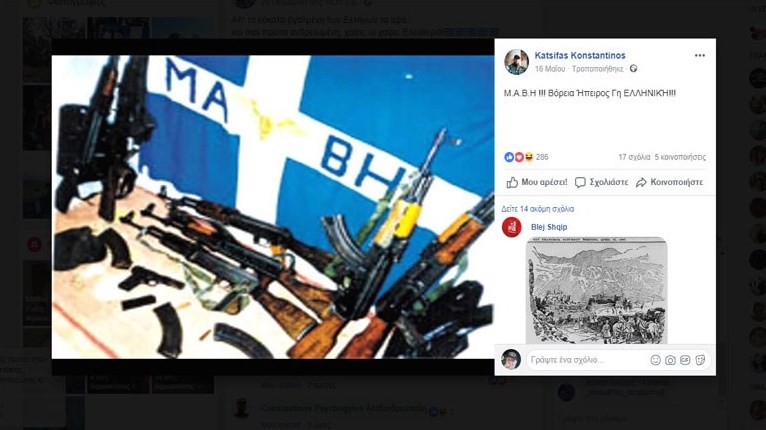Click the Σχολιάστε comment button
Viewport: 766px width, 430px height.
601,182
